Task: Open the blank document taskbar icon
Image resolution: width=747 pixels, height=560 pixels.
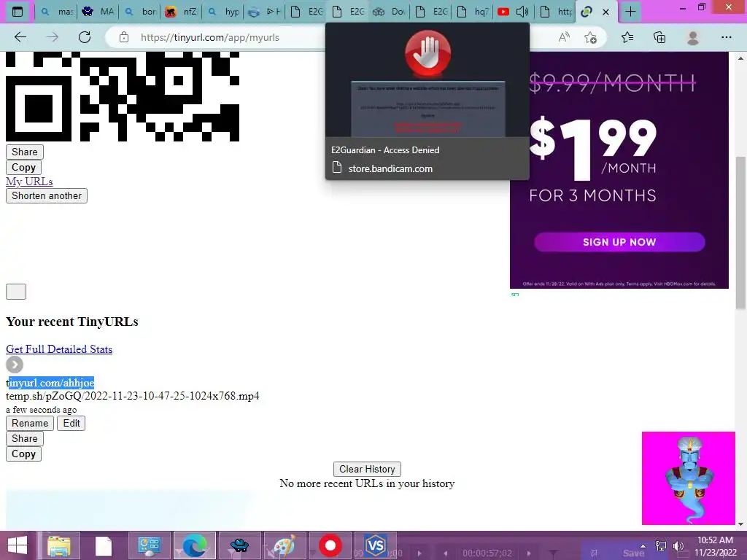Action: [x=104, y=545]
